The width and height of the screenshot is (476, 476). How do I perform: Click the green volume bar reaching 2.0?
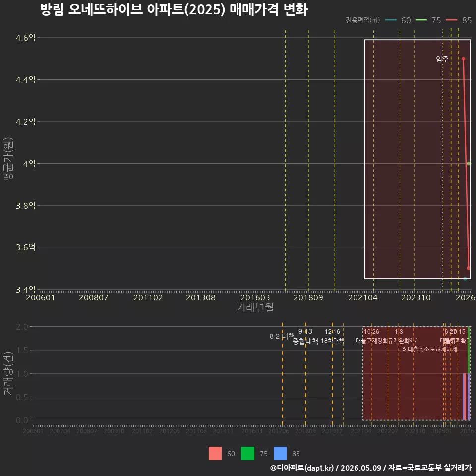point(470,350)
